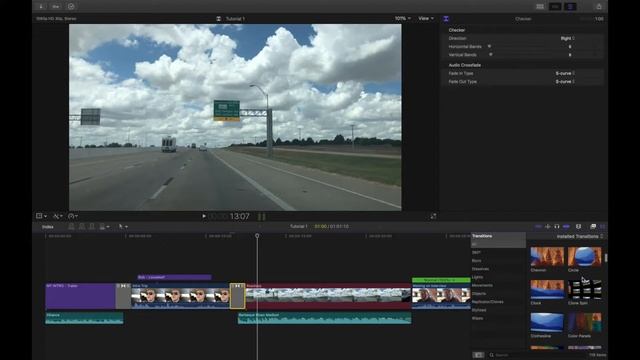Adjust the Horizontal Bands slider
The width and height of the screenshot is (640, 360).
489,47
